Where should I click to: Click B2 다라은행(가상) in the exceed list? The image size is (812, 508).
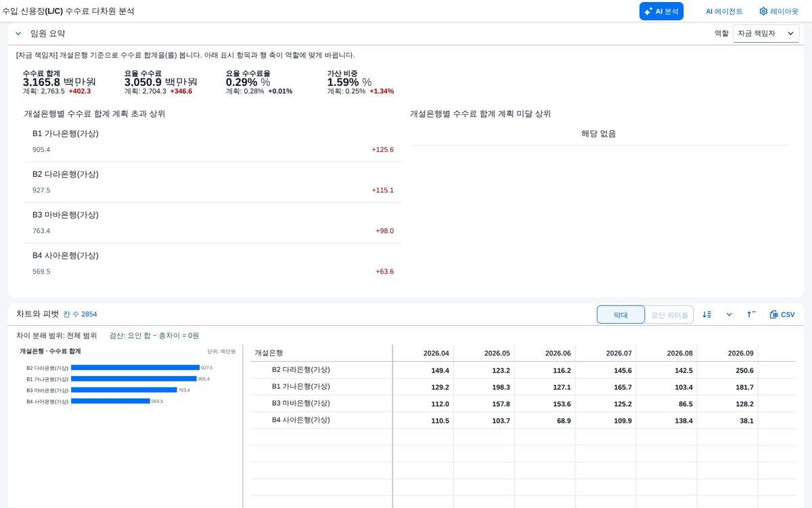coord(66,174)
